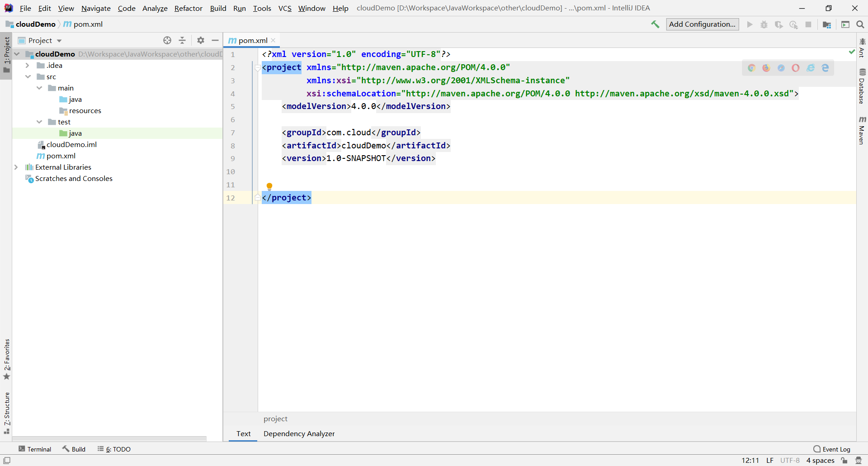The width and height of the screenshot is (868, 466).
Task: Click the 4 spaces indent setting
Action: pyautogui.click(x=820, y=461)
